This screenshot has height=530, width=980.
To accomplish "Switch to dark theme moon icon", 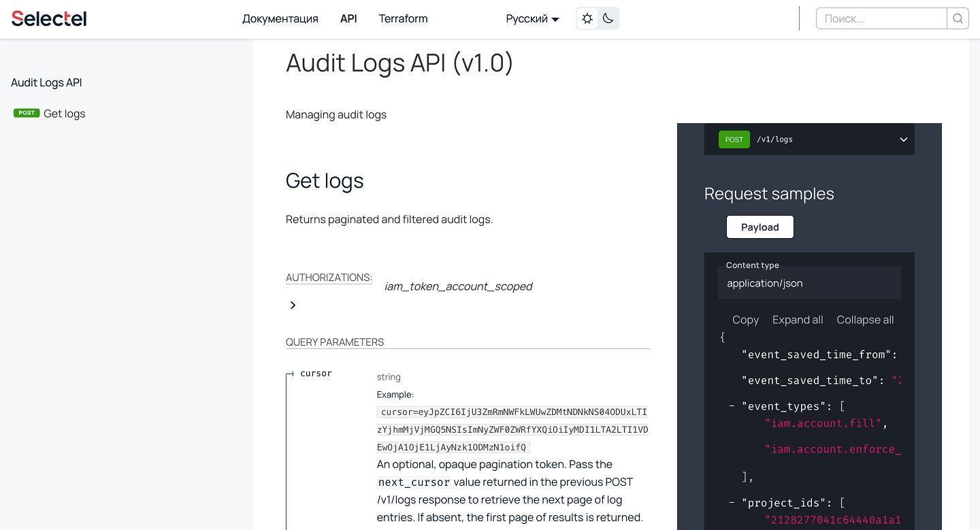I will coord(608,19).
